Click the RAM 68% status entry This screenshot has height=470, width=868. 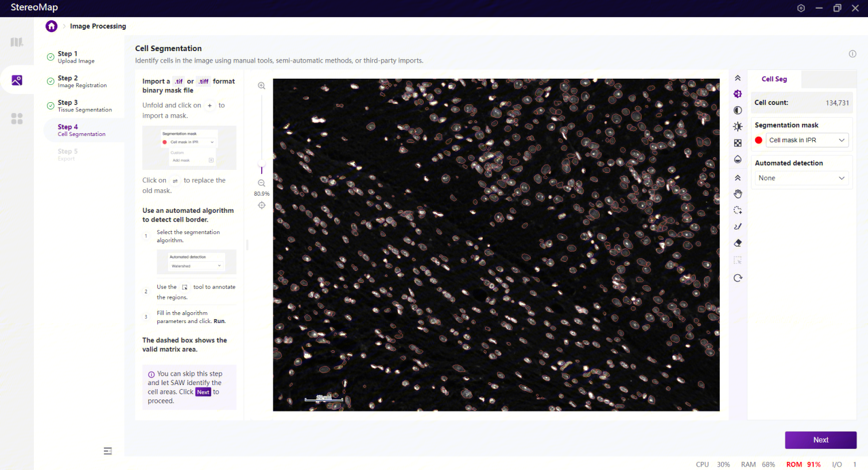click(758, 464)
